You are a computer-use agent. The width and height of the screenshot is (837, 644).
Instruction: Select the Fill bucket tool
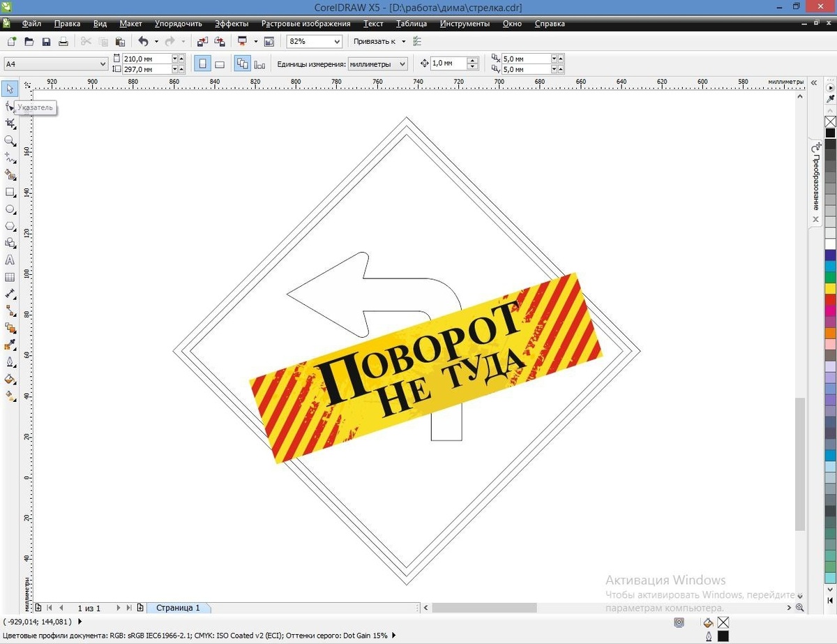[x=10, y=380]
